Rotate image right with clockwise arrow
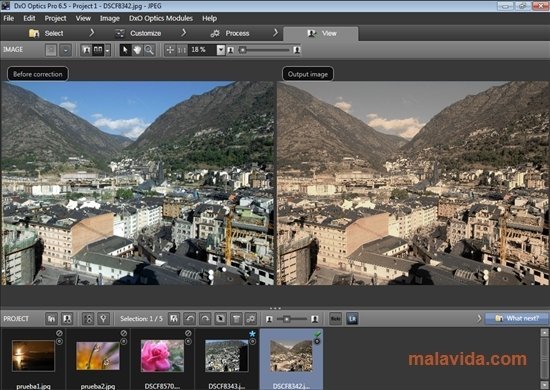The height and width of the screenshot is (390, 550). [x=205, y=319]
